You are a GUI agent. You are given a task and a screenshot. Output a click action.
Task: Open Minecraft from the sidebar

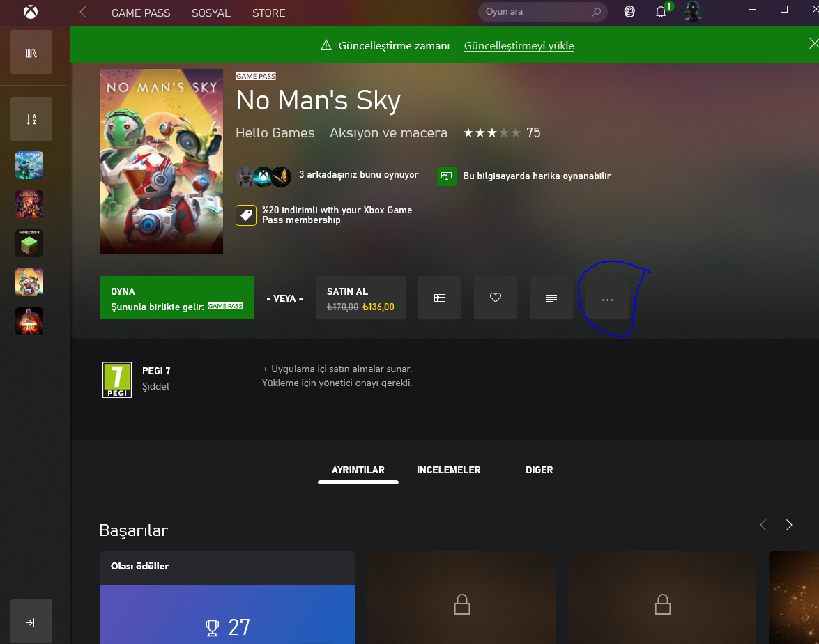coord(29,243)
